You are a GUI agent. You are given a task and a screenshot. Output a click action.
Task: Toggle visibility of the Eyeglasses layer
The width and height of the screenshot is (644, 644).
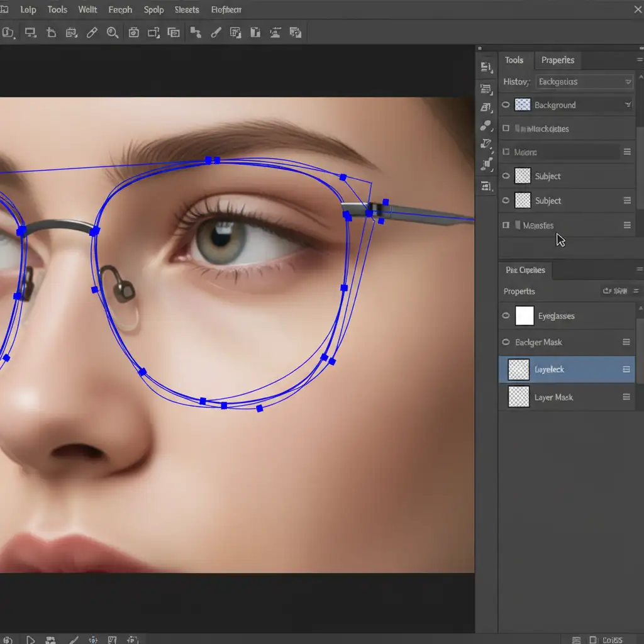point(506,316)
